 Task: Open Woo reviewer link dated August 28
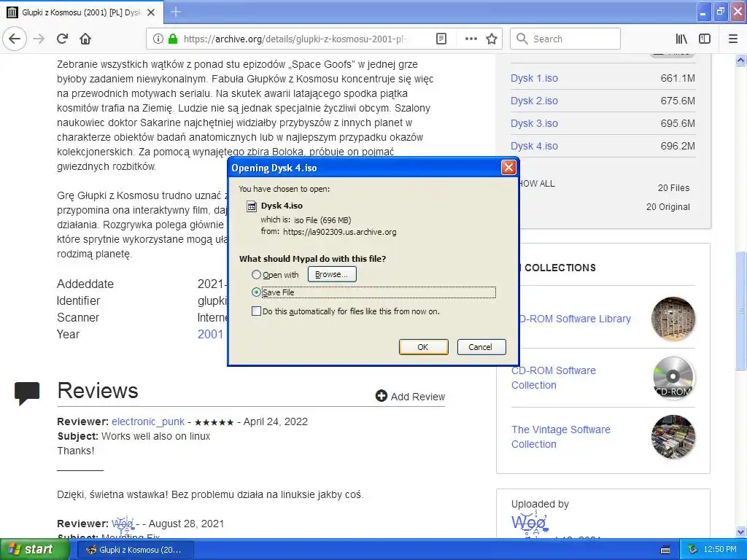pyautogui.click(x=123, y=524)
